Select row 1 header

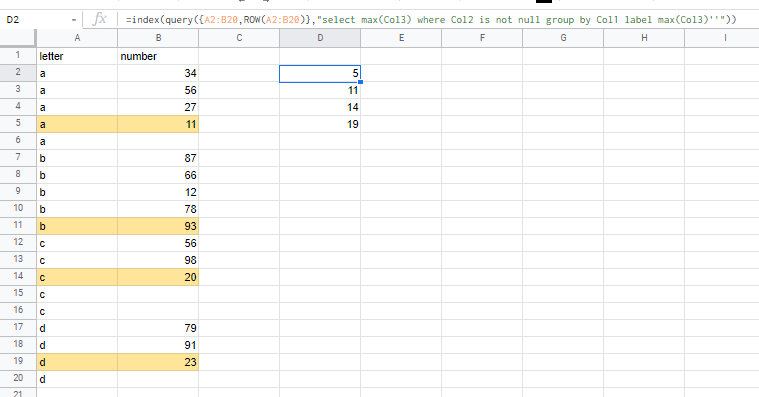click(x=18, y=56)
